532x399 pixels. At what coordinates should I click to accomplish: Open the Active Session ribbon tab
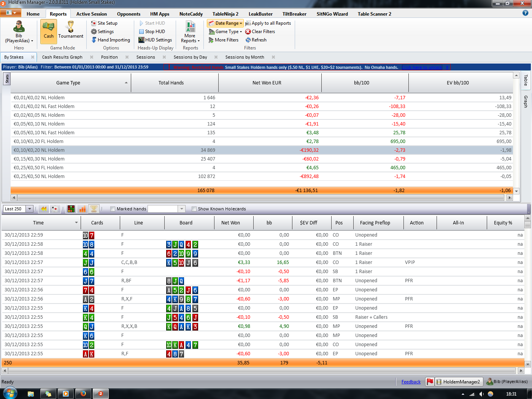92,14
